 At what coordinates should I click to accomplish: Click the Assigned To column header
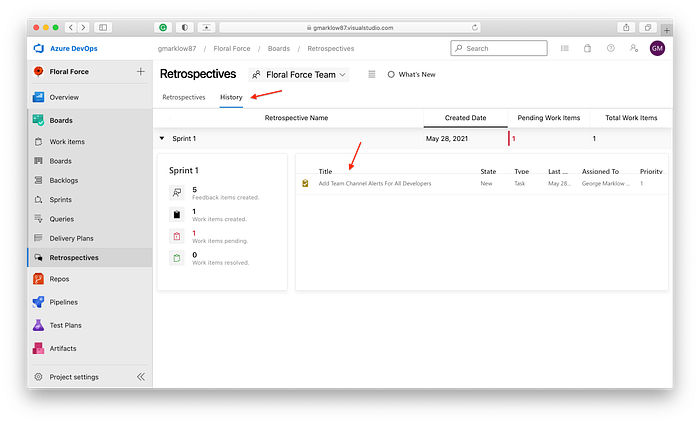point(600,171)
